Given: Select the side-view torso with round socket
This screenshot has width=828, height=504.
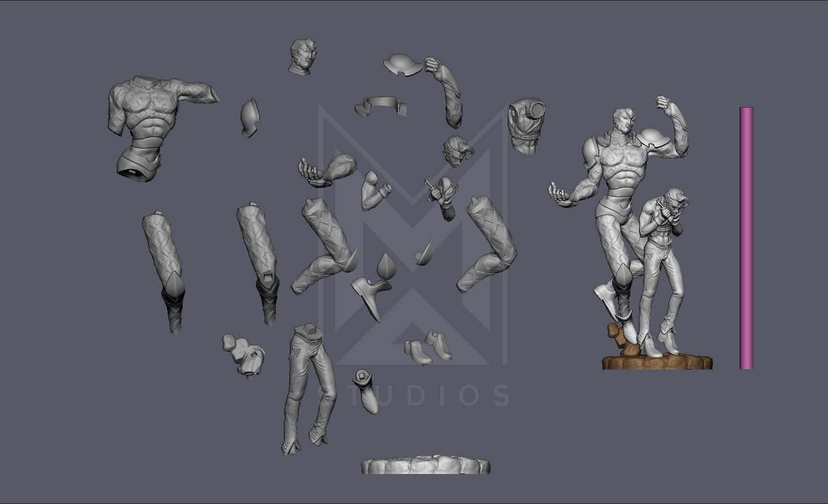Looking at the screenshot, I should (x=527, y=126).
